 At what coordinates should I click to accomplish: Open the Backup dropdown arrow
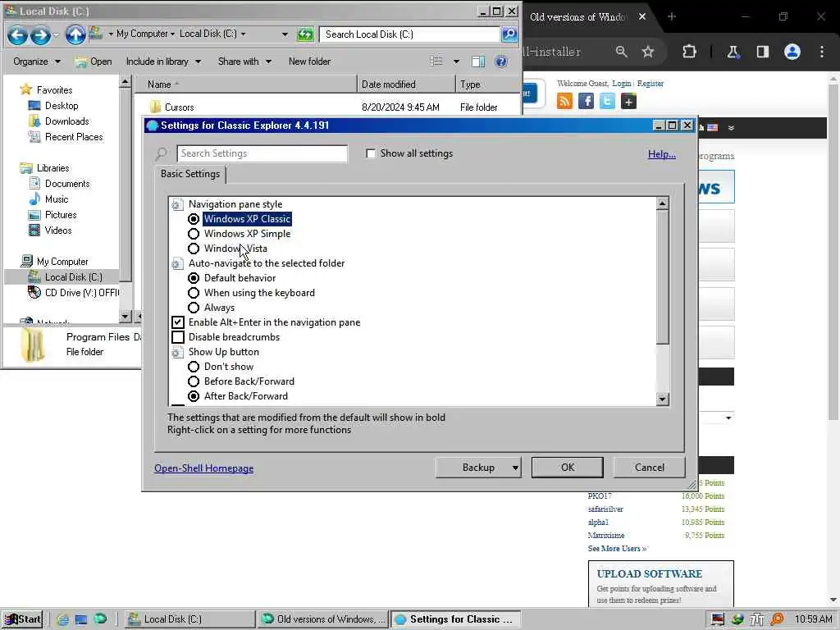pyautogui.click(x=515, y=468)
